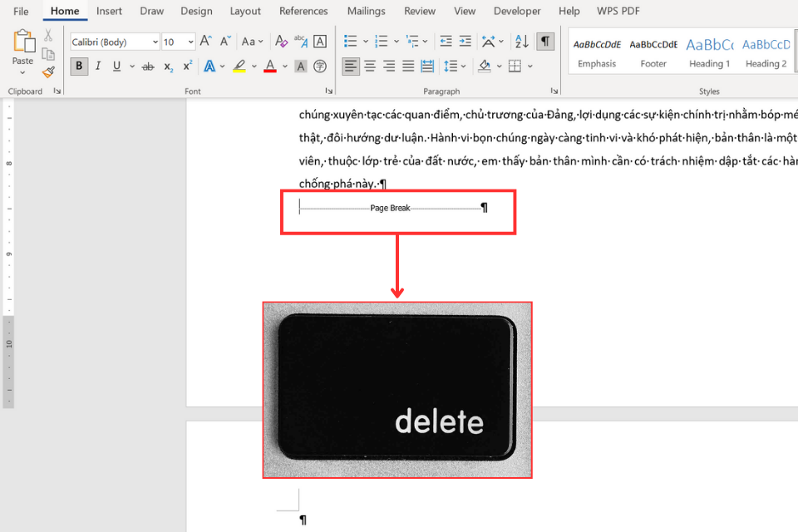Apply paragraph shading paint bucket
Viewport: 798px width, 532px height.
click(x=485, y=66)
